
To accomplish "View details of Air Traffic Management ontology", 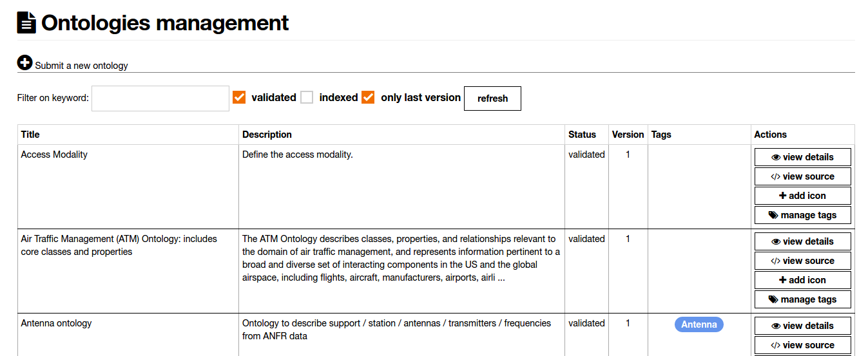I will pos(802,241).
